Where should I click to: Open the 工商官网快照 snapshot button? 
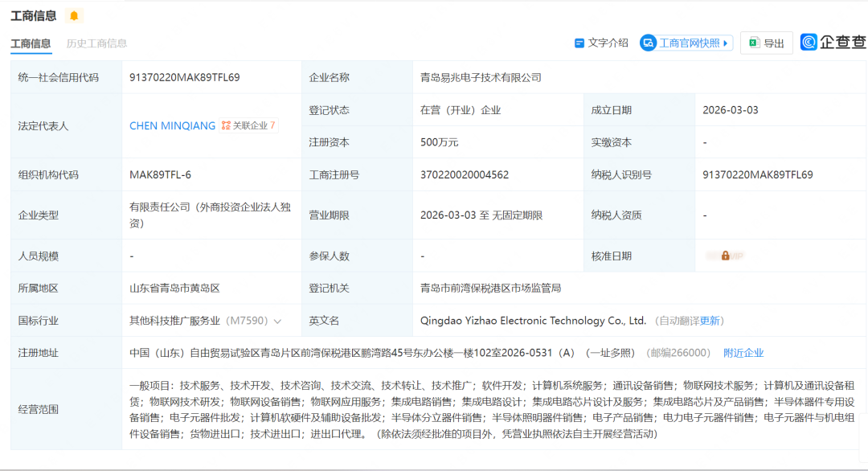click(686, 43)
